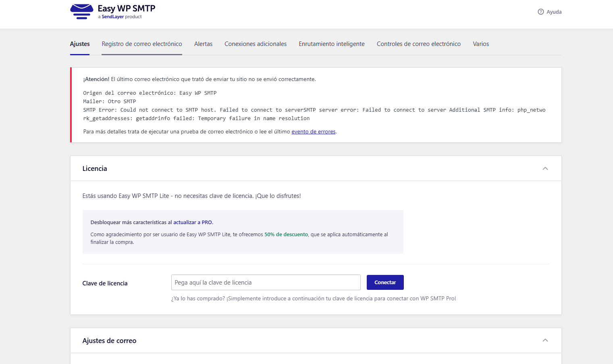Click the 'Estás usando Easy WP SMTP Lite' text

coord(191,196)
